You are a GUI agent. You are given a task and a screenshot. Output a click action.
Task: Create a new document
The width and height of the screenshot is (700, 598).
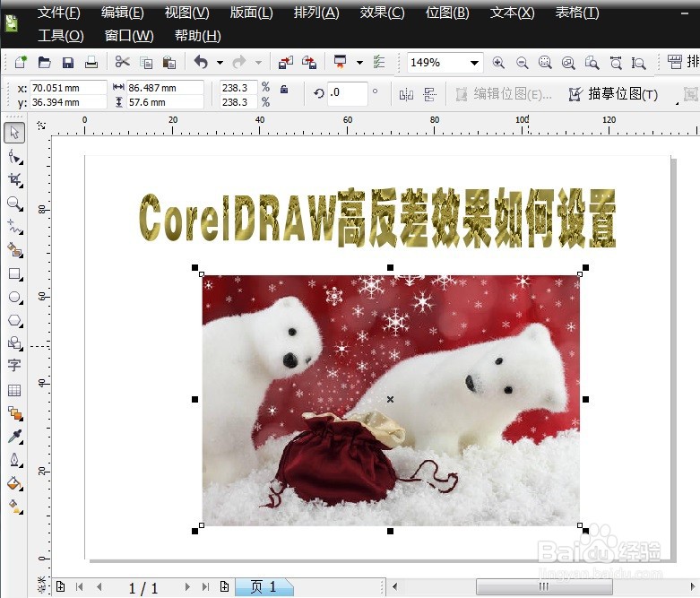pos(21,62)
